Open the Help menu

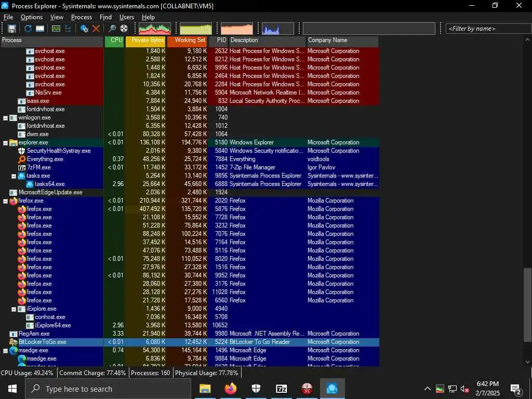tap(148, 17)
